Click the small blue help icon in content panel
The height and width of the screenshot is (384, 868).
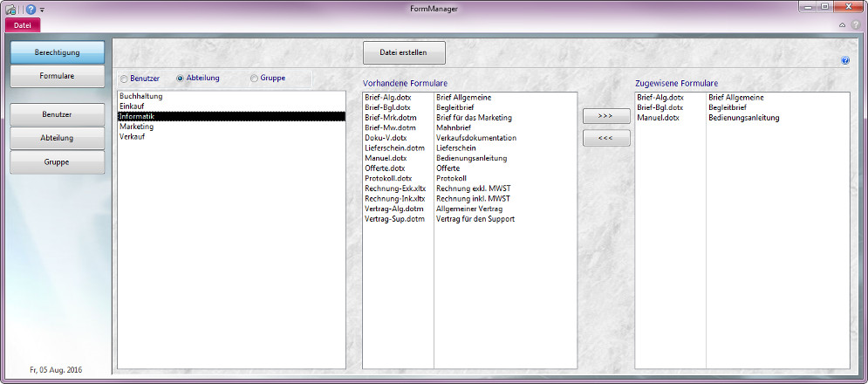(x=844, y=61)
